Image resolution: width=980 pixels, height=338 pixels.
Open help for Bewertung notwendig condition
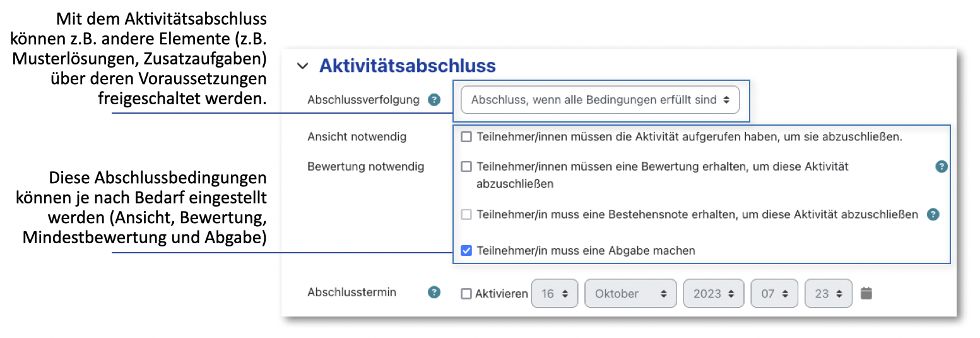[942, 167]
